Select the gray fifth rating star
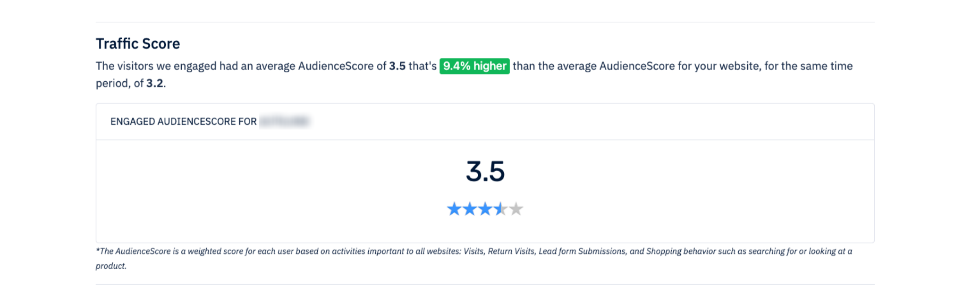Viewport: 980px width, 286px height. pyautogui.click(x=516, y=209)
